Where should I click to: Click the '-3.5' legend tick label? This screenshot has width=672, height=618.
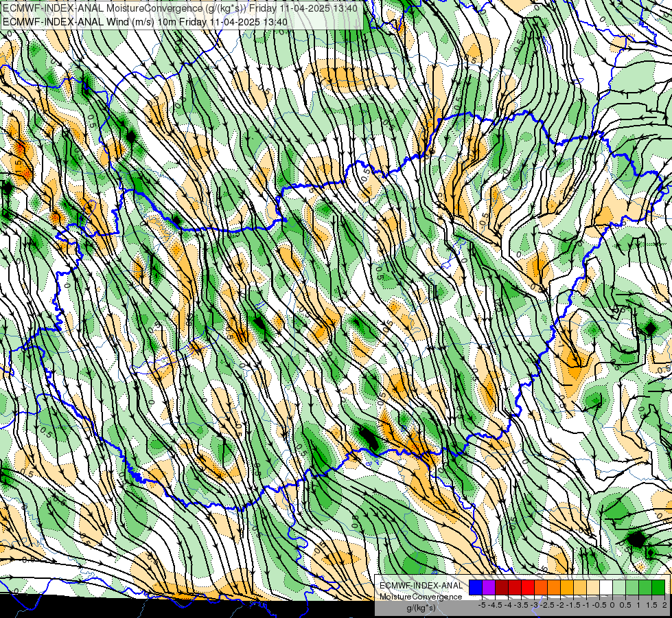522,605
